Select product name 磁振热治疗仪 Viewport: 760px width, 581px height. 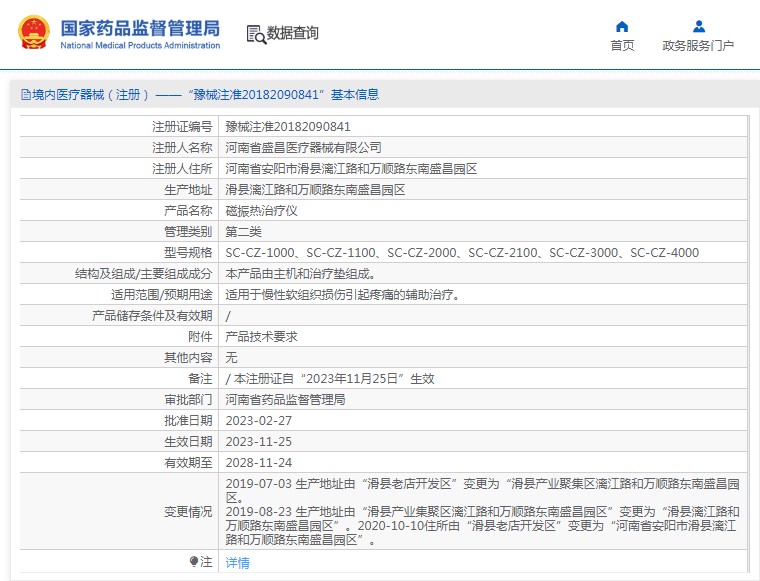(261, 211)
